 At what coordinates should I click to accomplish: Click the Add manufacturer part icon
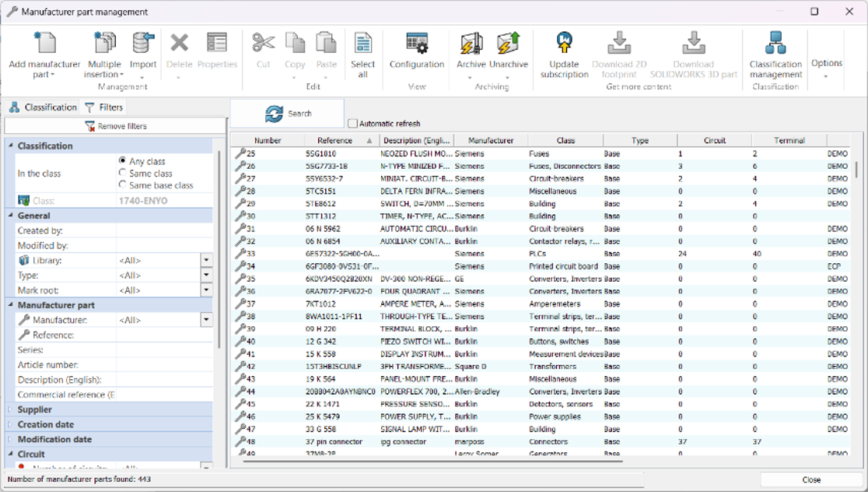coord(44,44)
